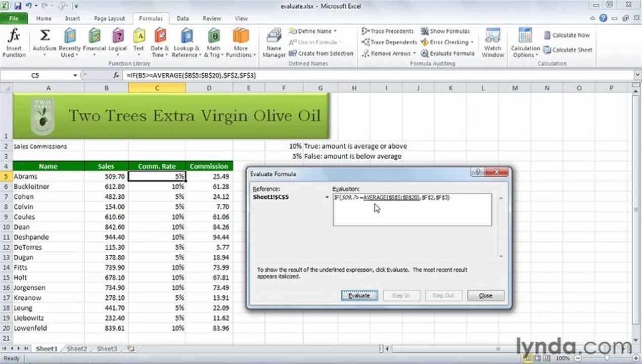Click Calculate Now
642x364 pixels.
(566, 35)
